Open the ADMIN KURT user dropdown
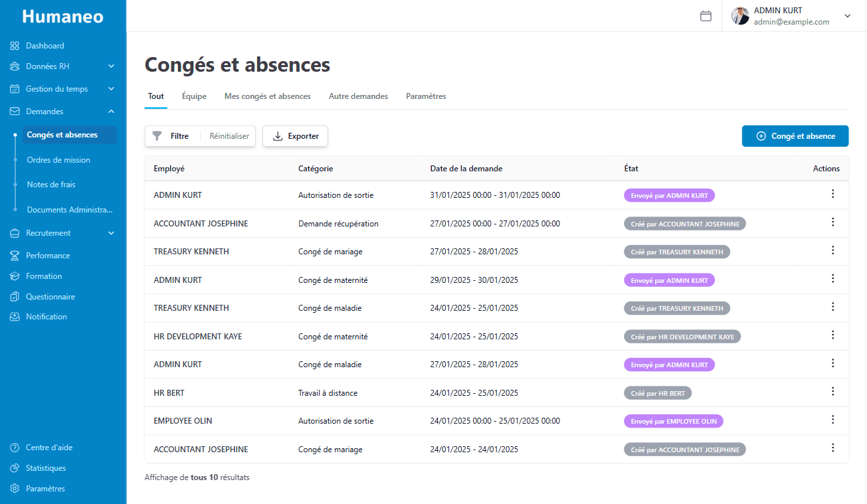The width and height of the screenshot is (867, 504). (x=847, y=16)
